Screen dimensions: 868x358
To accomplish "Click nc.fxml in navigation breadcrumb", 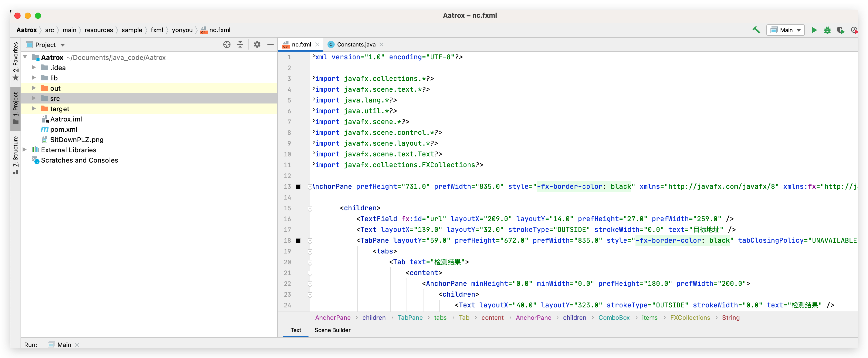I will [x=216, y=30].
